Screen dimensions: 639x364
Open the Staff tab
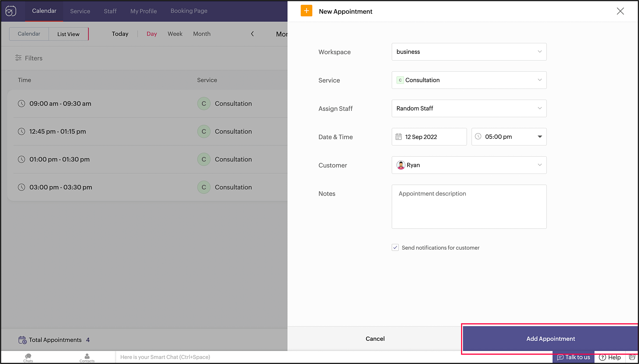click(x=110, y=11)
